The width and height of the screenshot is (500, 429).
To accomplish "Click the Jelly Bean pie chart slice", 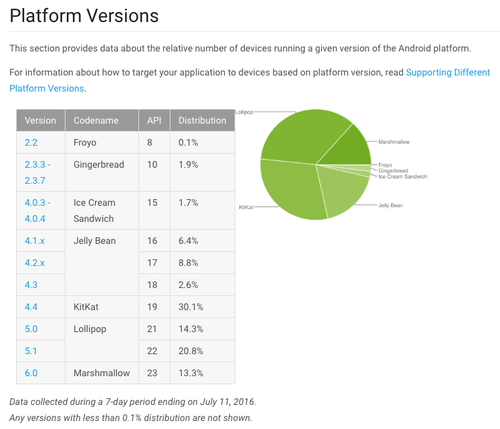I will [342, 188].
